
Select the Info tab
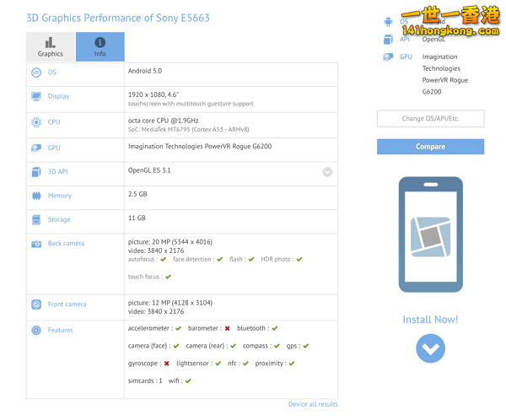click(100, 47)
